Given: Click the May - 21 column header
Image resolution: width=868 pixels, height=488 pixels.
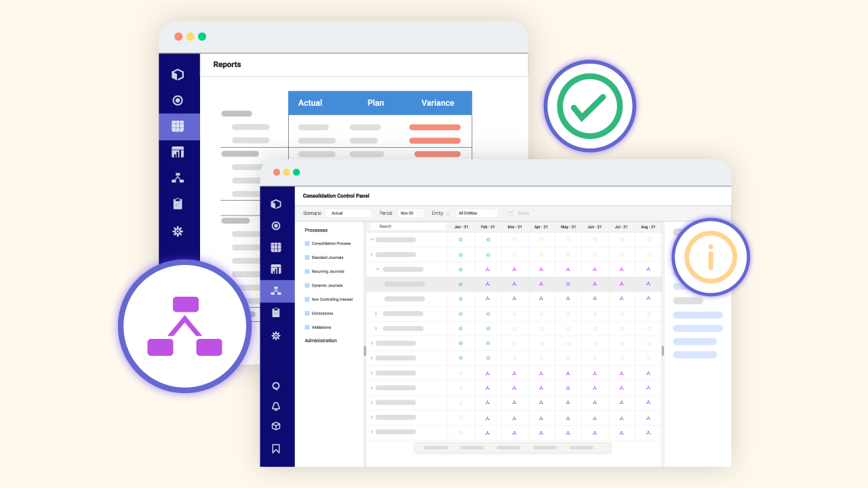Looking at the screenshot, I should click(x=568, y=227).
